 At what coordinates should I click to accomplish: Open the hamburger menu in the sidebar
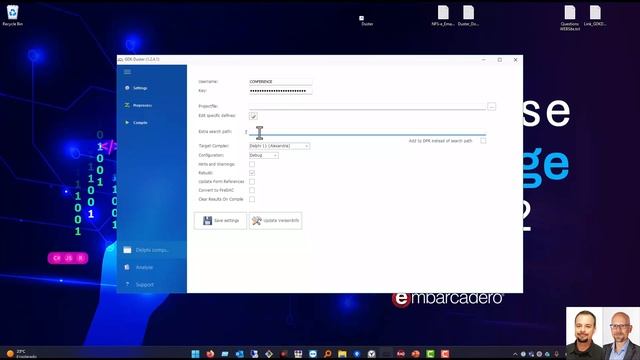(x=127, y=72)
